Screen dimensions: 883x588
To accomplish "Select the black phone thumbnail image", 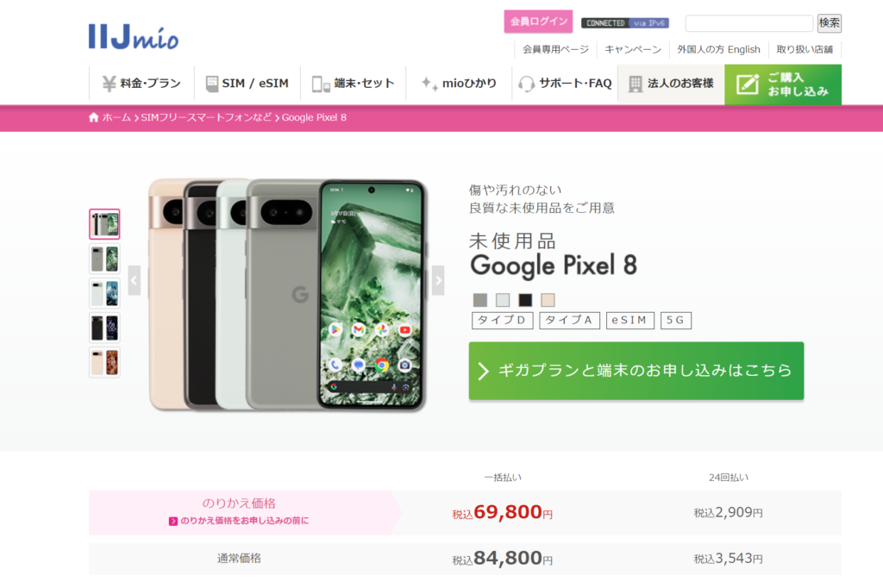I will pyautogui.click(x=104, y=328).
